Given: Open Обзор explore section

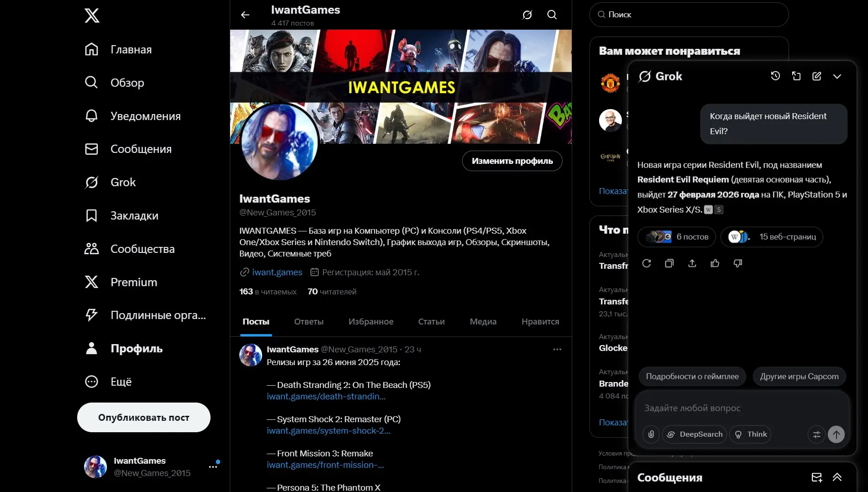Looking at the screenshot, I should click(115, 83).
